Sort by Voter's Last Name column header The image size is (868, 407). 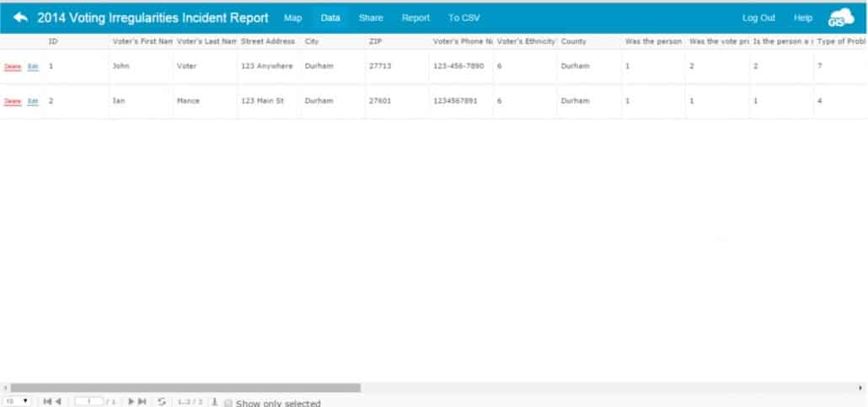click(206, 41)
